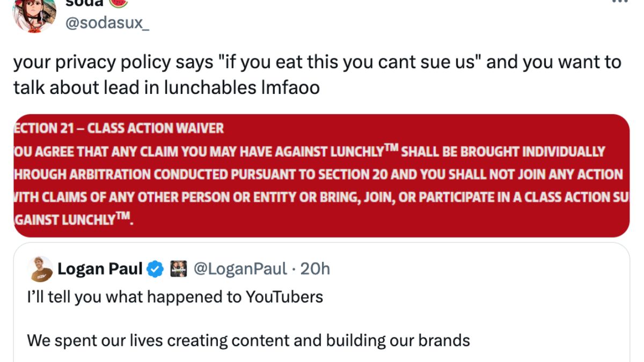Click Logan Paul's round profile avatar
644x362 pixels.
click(41, 269)
